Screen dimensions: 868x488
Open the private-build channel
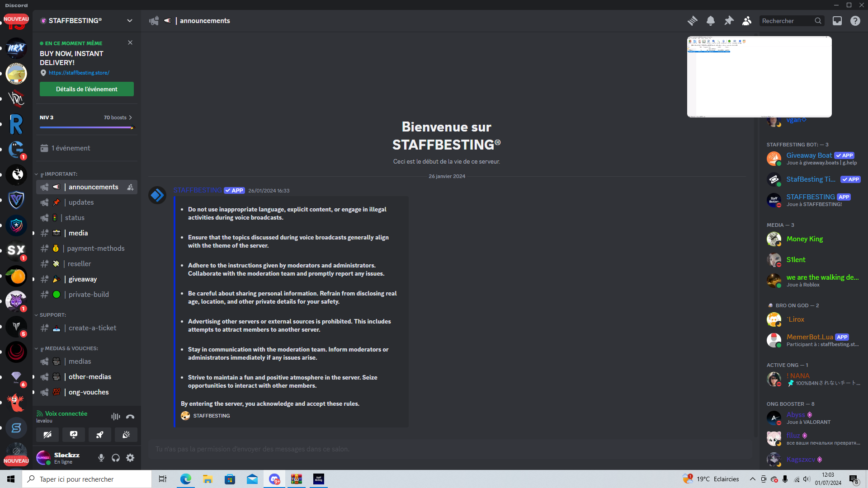[87, 295]
